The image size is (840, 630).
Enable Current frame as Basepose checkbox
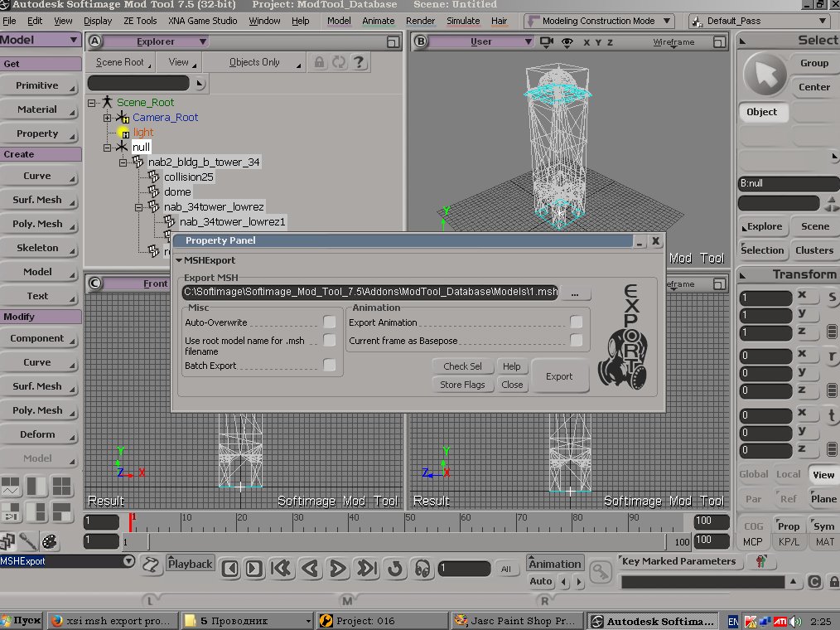(577, 340)
